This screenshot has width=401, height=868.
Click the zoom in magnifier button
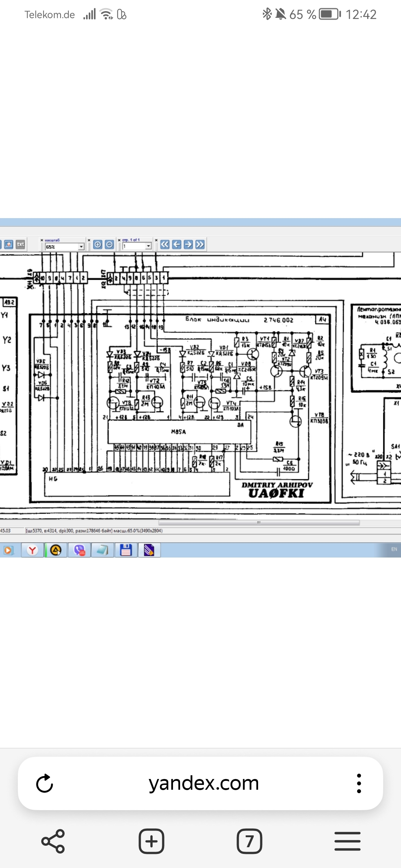[x=98, y=244]
